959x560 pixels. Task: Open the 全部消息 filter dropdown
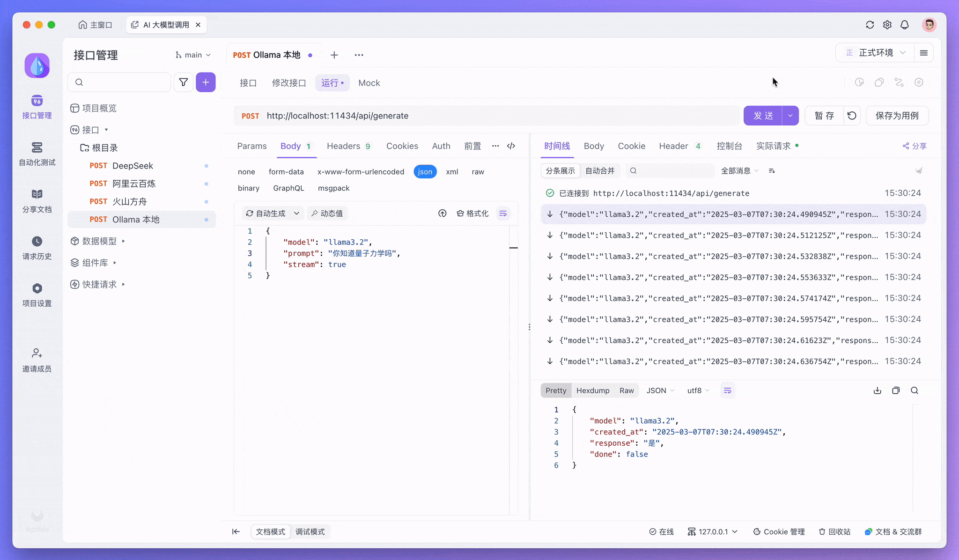coord(740,171)
